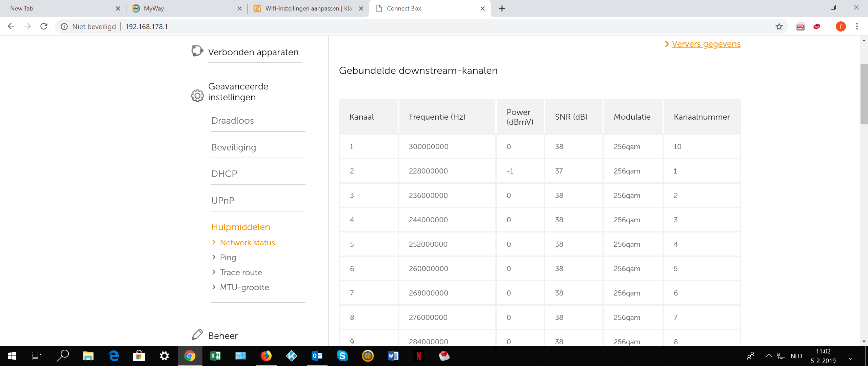
Task: Click the Beheer pencil icon
Action: click(197, 334)
